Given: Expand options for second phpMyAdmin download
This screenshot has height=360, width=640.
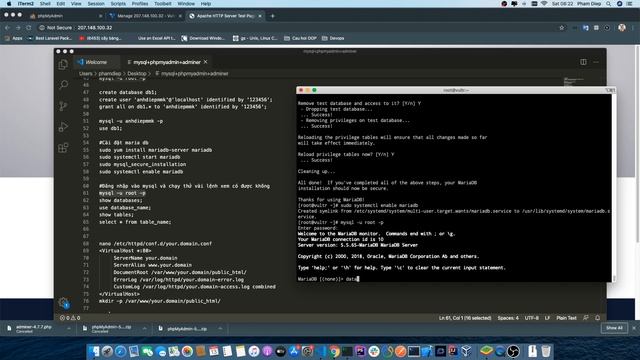Looking at the screenshot, I should (x=144, y=329).
